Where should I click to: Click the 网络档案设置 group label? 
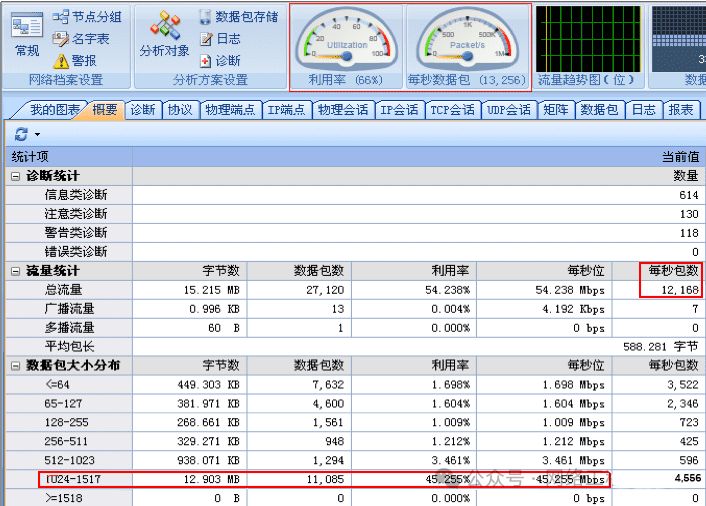pyautogui.click(x=66, y=80)
